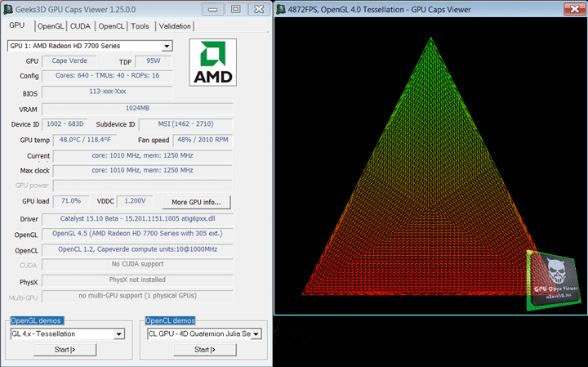
Task: Click the Tessellation window title bar icon
Action: pyautogui.click(x=280, y=9)
